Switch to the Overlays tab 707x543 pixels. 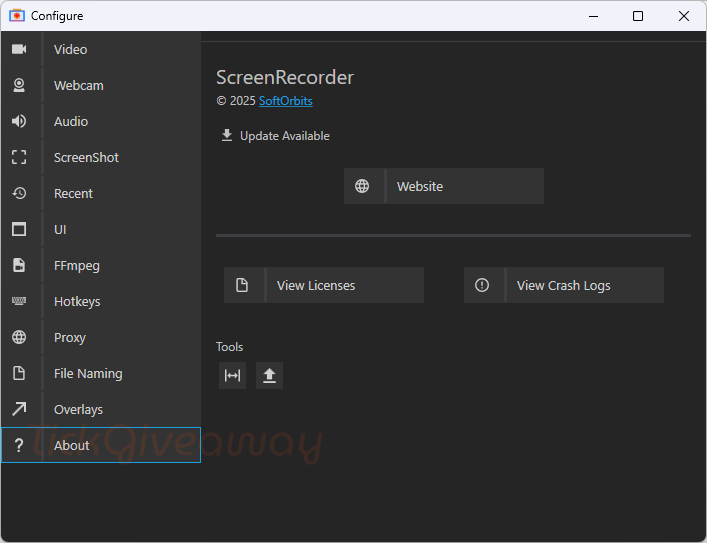click(x=101, y=410)
